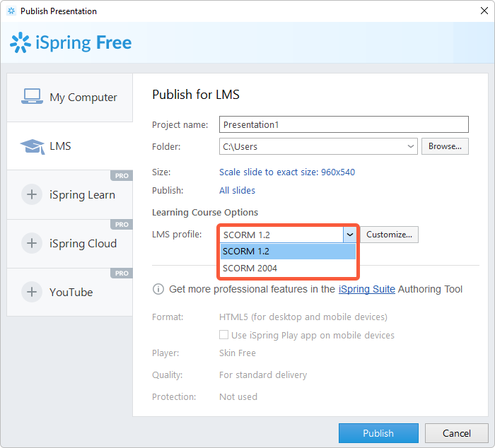Click the C:\Users folder path text
This screenshot has height=448, width=495.
coord(240,147)
